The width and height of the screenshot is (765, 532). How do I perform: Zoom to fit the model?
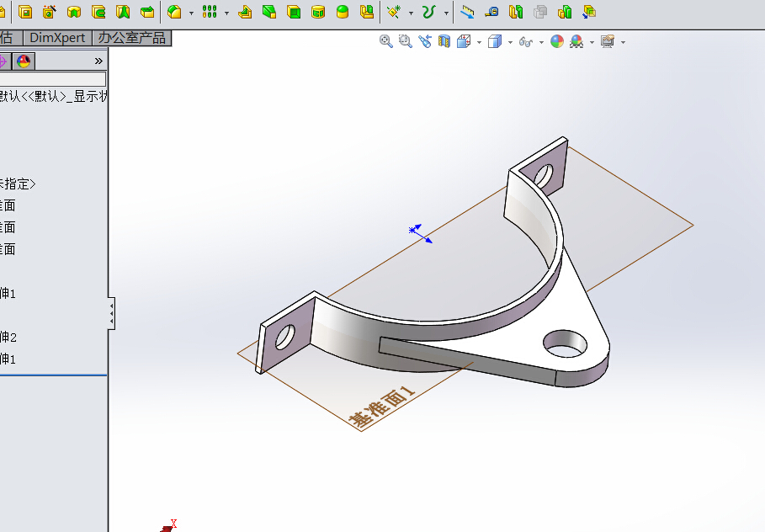tap(386, 41)
